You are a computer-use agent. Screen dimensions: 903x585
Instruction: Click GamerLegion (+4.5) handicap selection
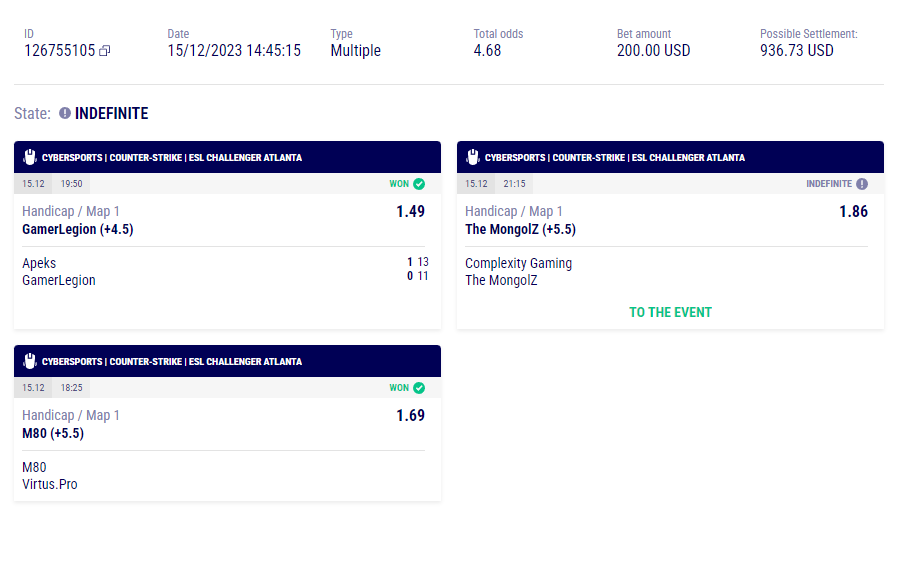(x=78, y=229)
